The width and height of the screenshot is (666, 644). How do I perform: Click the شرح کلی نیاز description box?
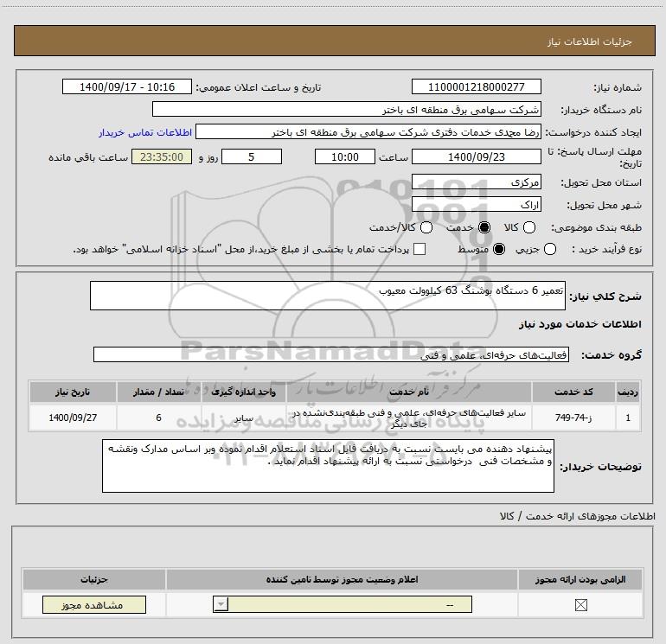[x=328, y=296]
